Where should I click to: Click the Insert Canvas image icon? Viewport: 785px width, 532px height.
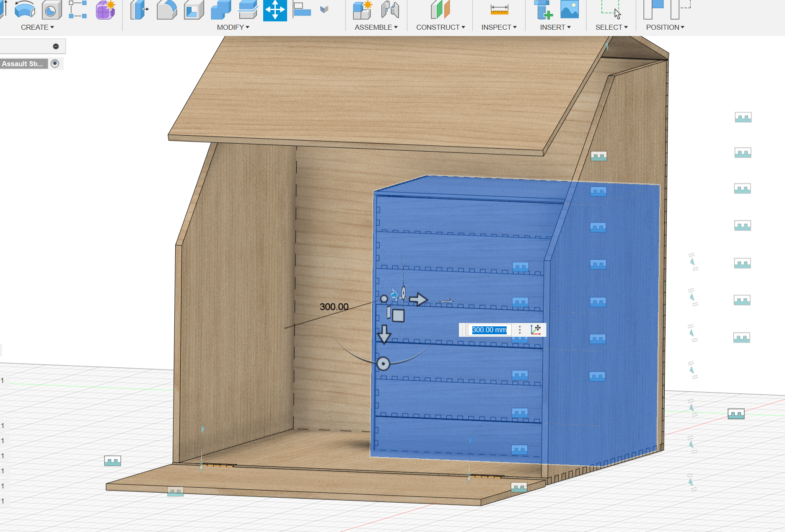click(x=570, y=9)
